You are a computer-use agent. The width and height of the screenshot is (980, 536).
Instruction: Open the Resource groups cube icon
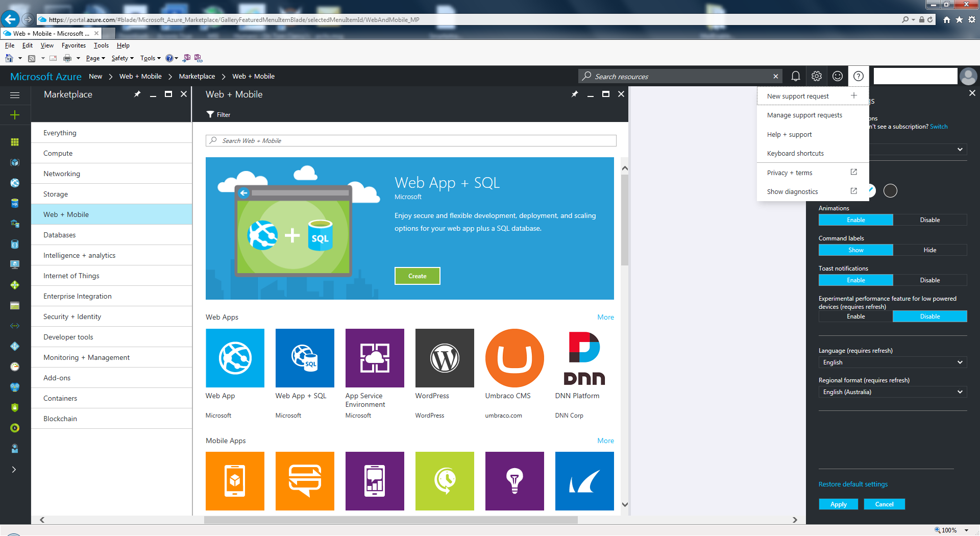click(15, 162)
